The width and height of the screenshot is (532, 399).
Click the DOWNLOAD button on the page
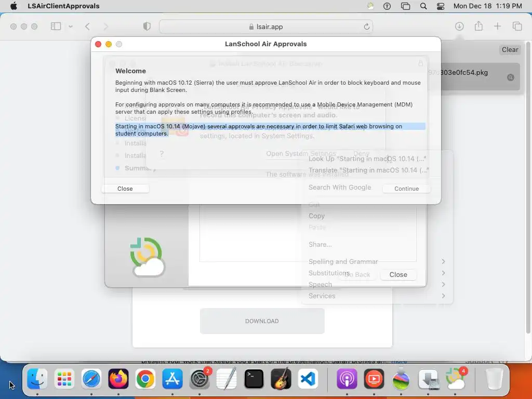pos(262,321)
